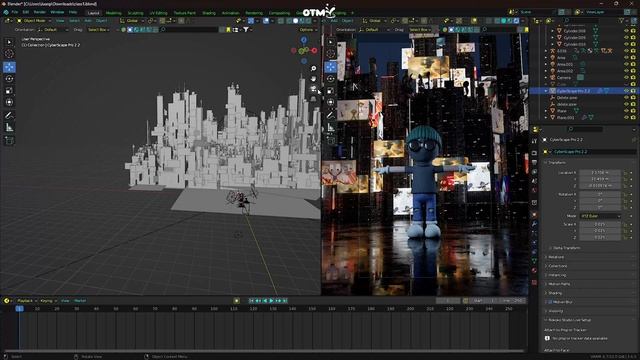Screen dimensions: 640x360
Task: Click the timeline play button
Action: 271,301
